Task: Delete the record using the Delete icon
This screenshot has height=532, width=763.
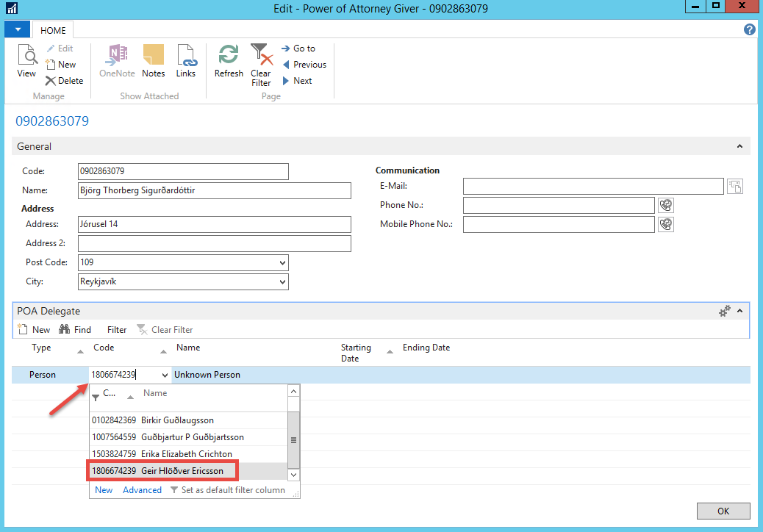Action: pyautogui.click(x=64, y=81)
